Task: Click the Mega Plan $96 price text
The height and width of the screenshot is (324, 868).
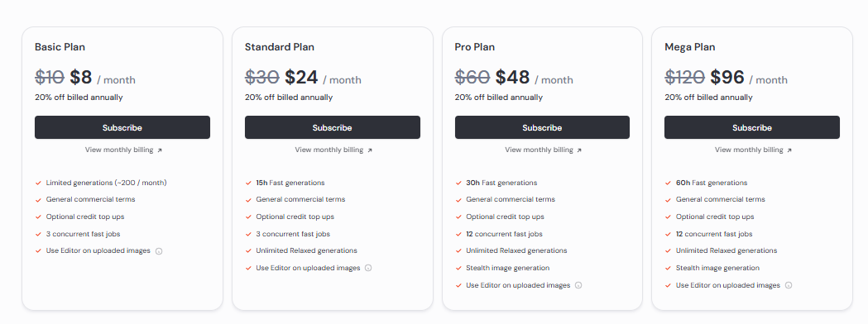Action: [727, 78]
